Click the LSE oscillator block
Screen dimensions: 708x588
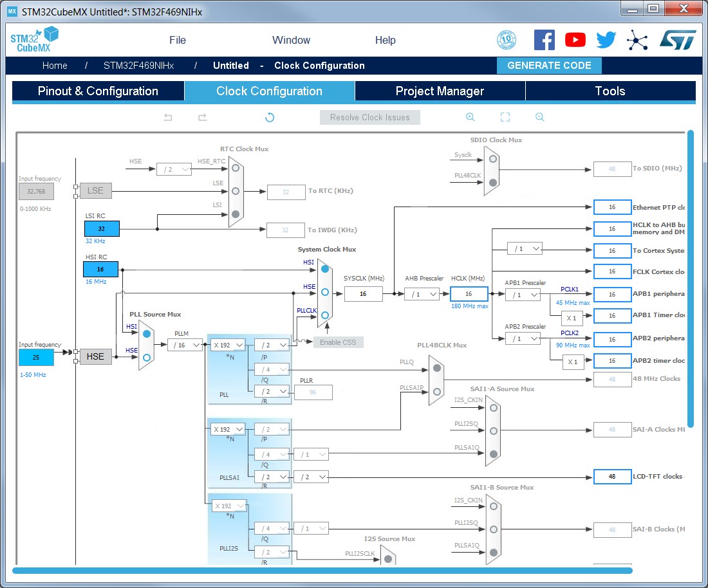pyautogui.click(x=95, y=191)
